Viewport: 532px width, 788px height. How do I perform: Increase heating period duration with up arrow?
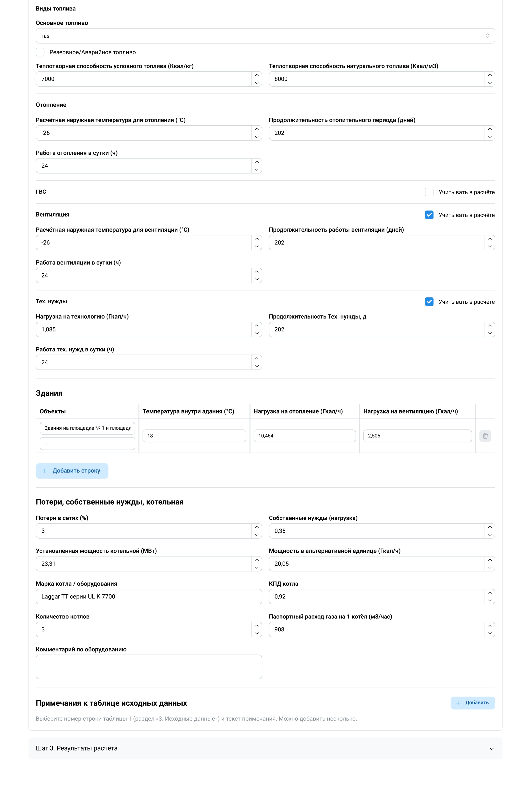tap(489, 129)
